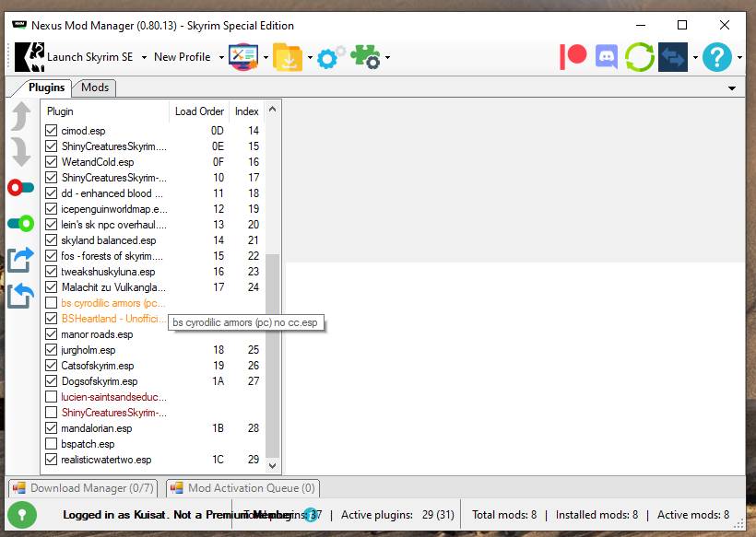This screenshot has width=756, height=537.
Task: Sort by the Load Order column header
Action: pyautogui.click(x=199, y=111)
